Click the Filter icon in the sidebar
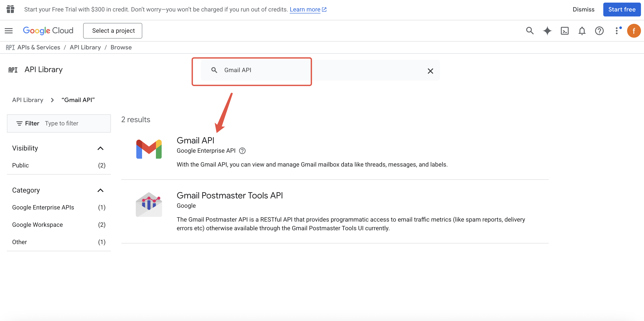Viewport: 644px width, 321px height. pos(19,123)
